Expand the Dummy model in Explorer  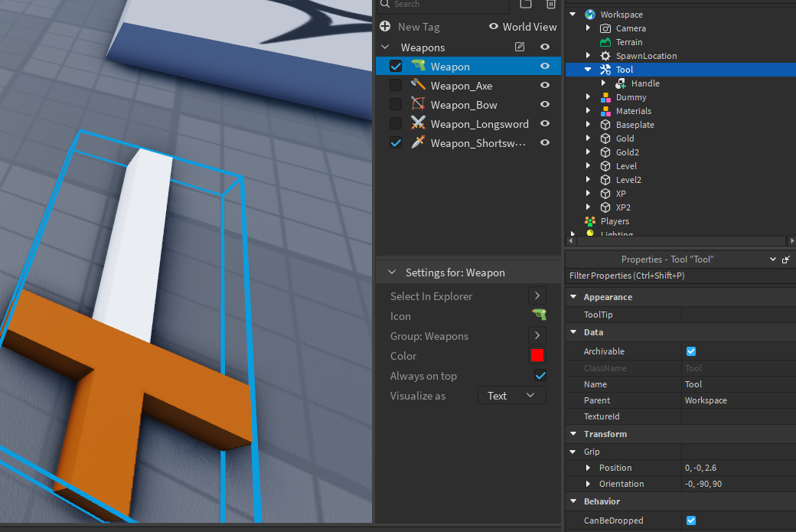[x=588, y=97]
